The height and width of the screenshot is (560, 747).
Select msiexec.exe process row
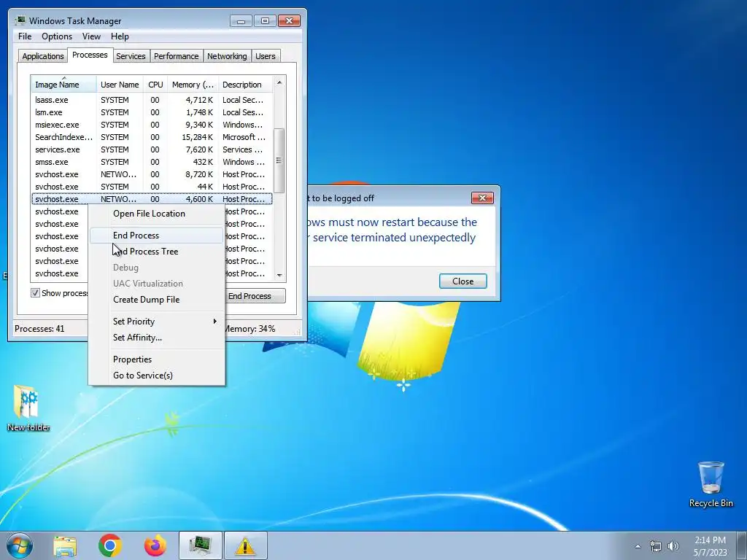coord(152,125)
